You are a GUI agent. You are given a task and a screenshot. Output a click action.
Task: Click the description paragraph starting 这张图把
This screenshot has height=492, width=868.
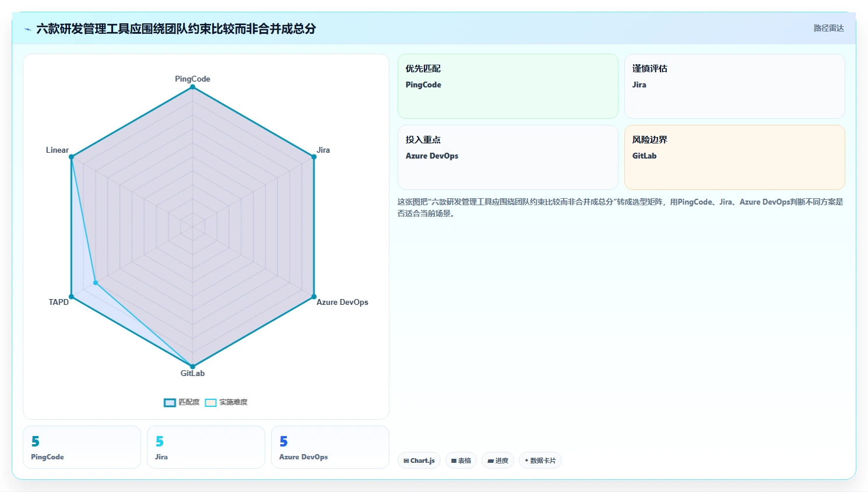(x=620, y=208)
